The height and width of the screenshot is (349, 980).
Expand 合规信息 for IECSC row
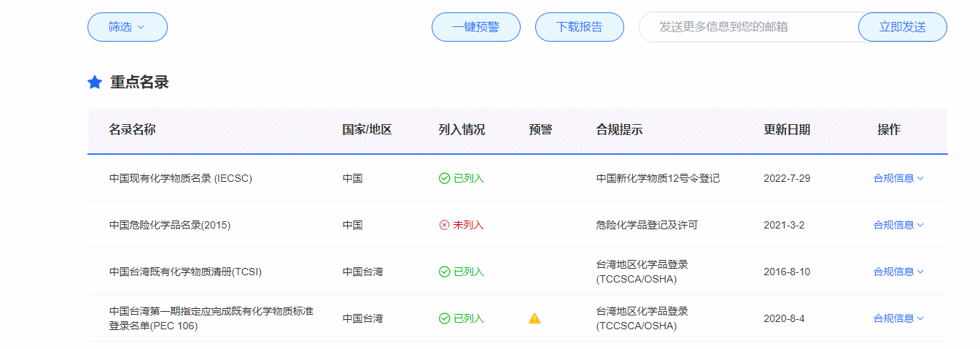898,178
